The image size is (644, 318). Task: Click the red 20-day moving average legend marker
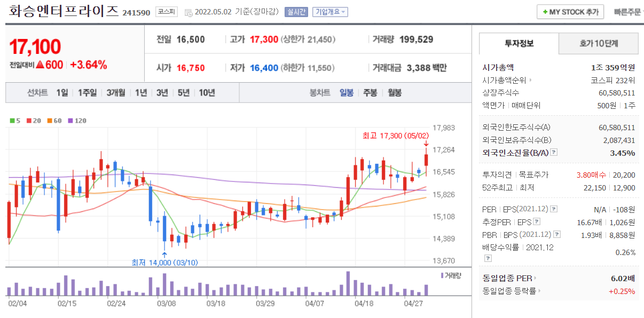29,121
